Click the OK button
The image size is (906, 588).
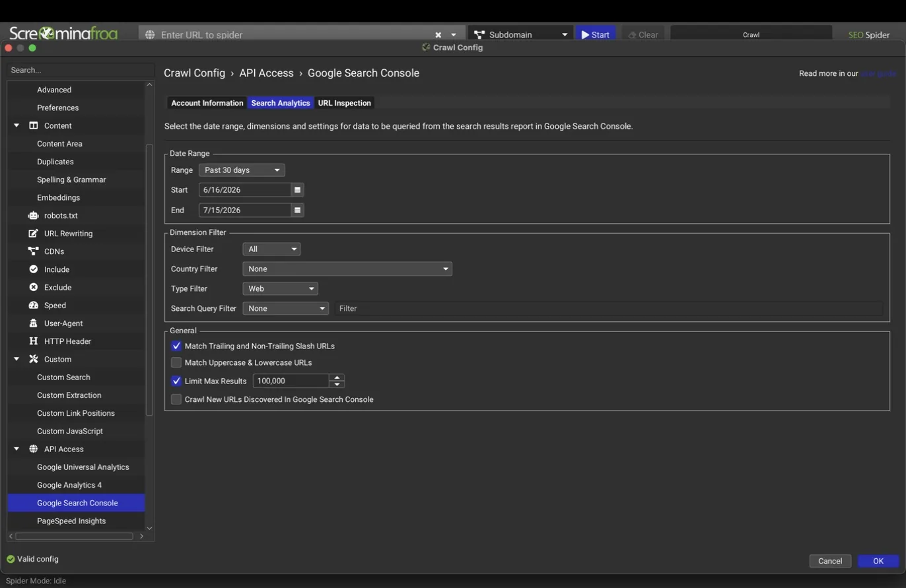(878, 561)
